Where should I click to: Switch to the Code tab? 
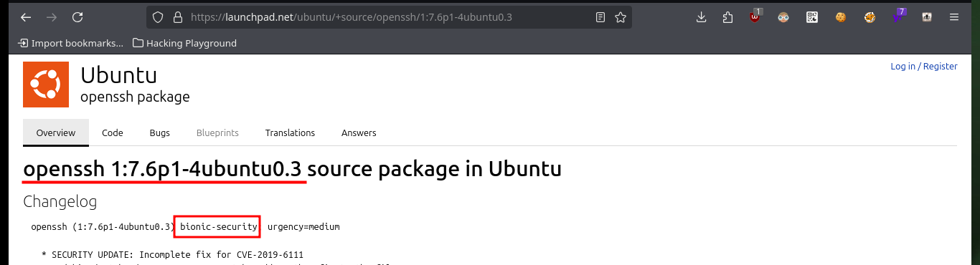coord(113,132)
